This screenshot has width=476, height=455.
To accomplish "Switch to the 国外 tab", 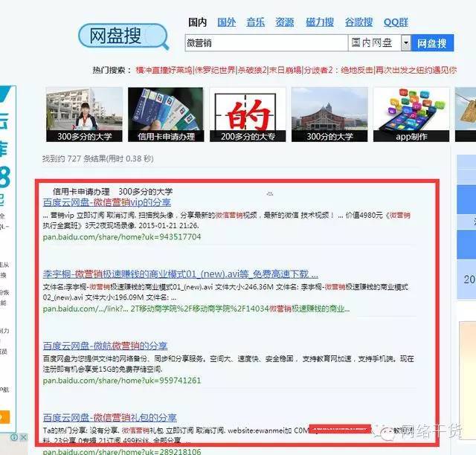I will pos(227,22).
